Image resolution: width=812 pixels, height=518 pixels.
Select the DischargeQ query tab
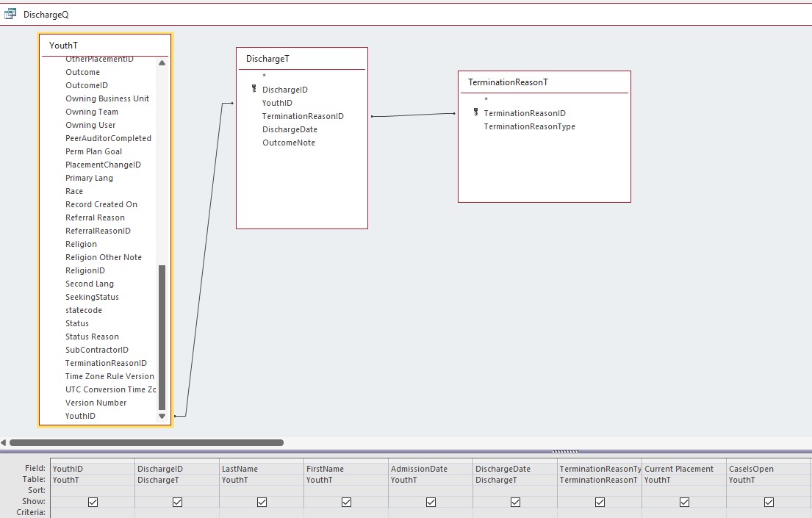pyautogui.click(x=46, y=15)
